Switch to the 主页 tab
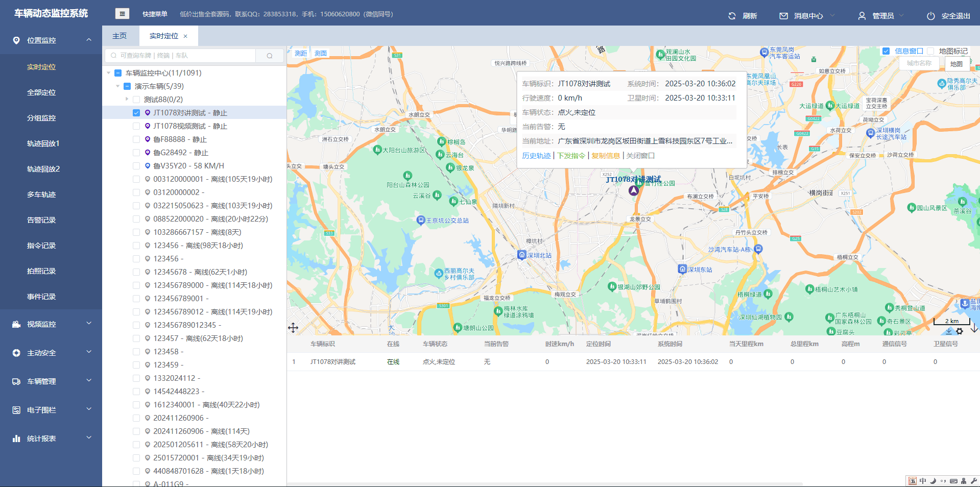The height and width of the screenshot is (487, 980). coord(119,36)
